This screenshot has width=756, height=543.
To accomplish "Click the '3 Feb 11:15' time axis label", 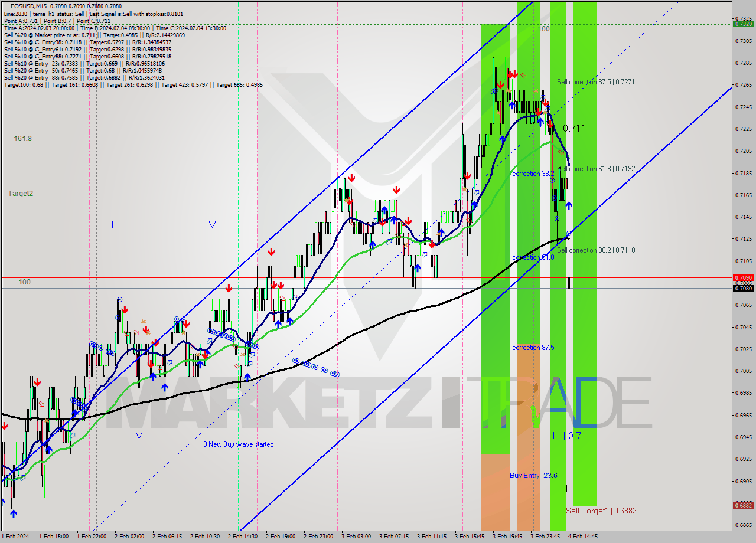I will coord(432,537).
